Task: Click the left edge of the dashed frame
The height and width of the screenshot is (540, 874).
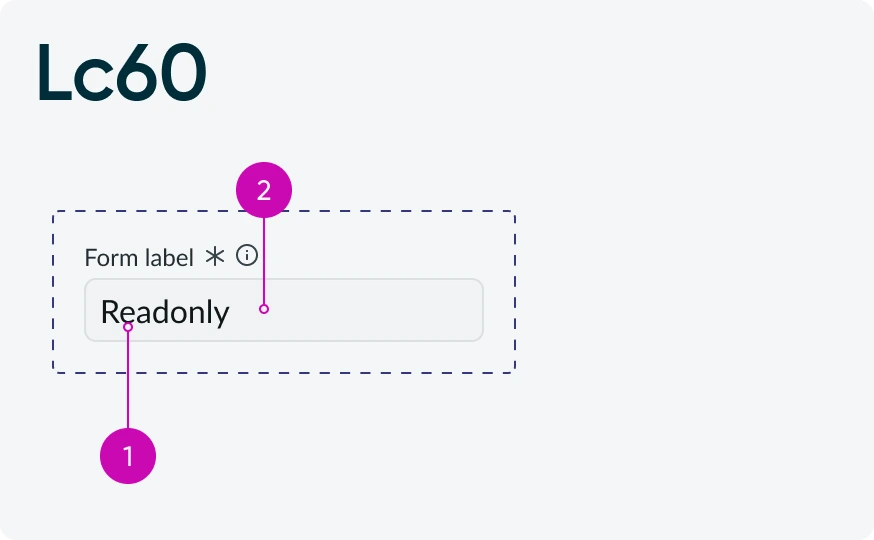Action: point(53,292)
